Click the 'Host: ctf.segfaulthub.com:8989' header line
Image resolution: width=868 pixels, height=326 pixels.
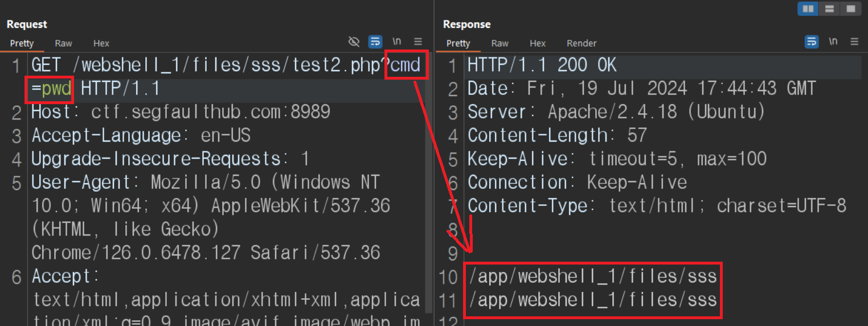[181, 112]
